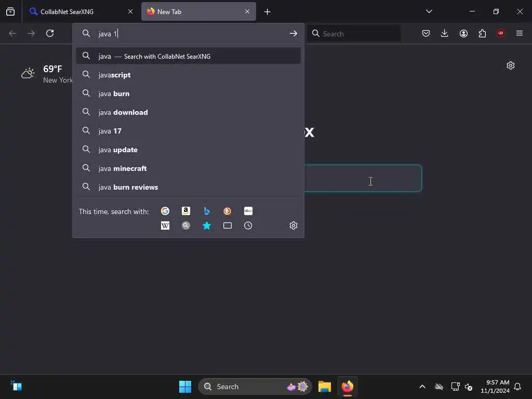
Task: Click the New Tab page search field
Action: click(x=362, y=178)
